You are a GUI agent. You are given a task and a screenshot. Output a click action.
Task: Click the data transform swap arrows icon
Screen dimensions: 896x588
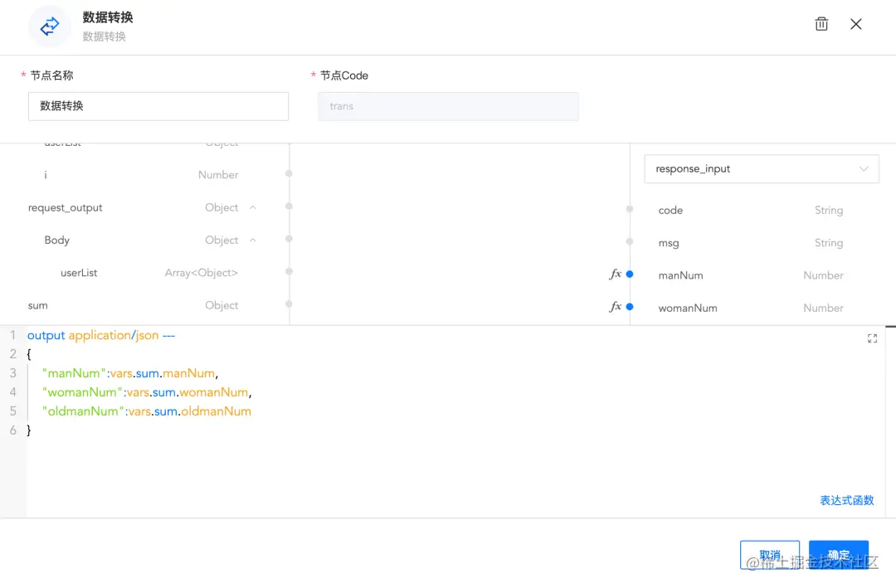pos(50,27)
